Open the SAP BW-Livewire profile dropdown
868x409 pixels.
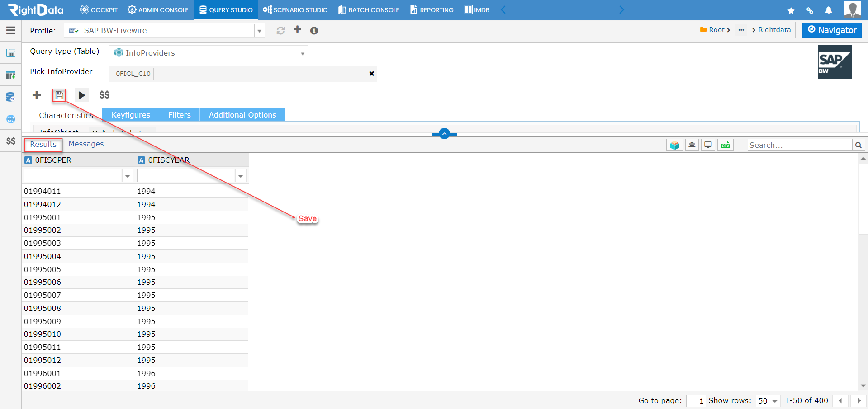pyautogui.click(x=259, y=30)
